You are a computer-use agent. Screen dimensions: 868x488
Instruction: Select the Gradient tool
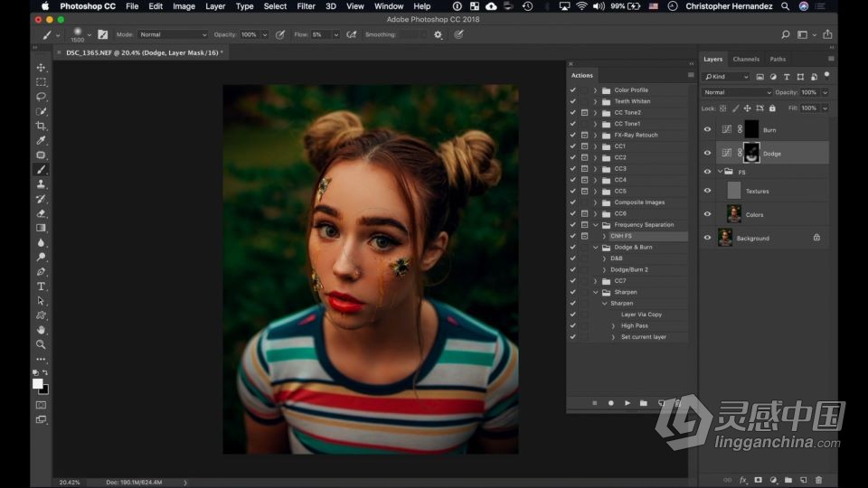tap(41, 228)
